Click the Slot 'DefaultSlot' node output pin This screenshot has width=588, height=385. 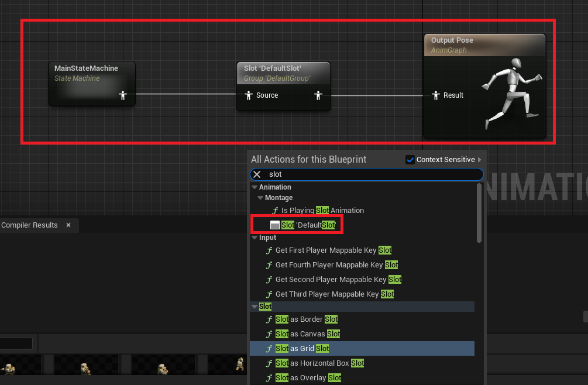[x=318, y=95]
